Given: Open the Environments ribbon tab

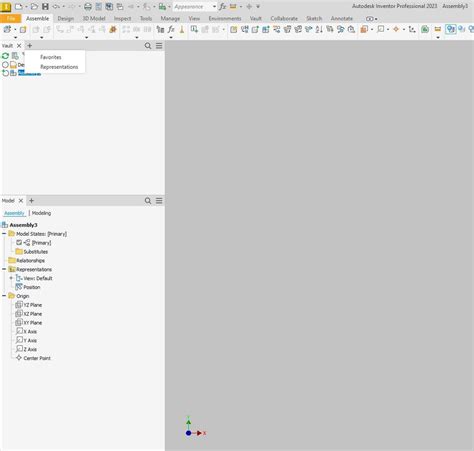Looking at the screenshot, I should pos(225,18).
